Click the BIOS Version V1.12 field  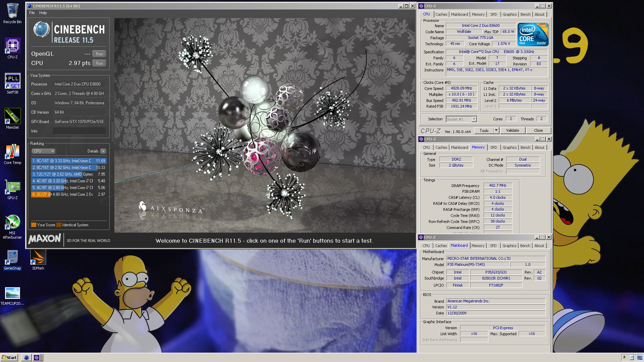pyautogui.click(x=496, y=307)
